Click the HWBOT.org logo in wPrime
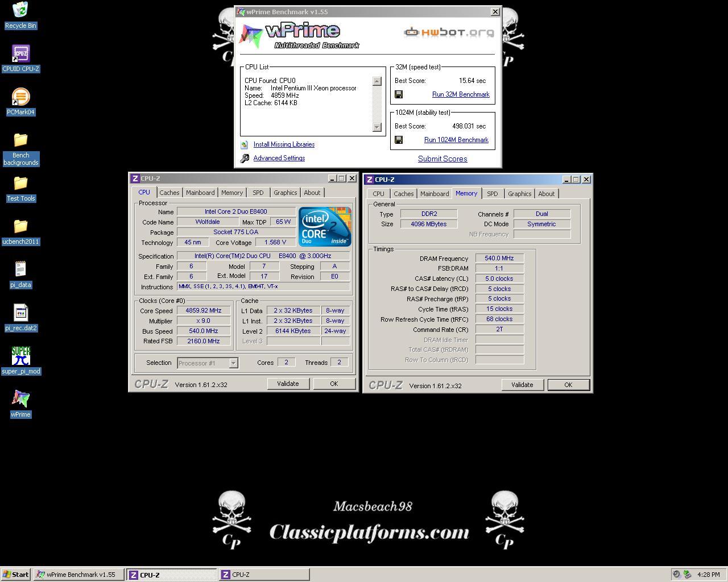This screenshot has height=582, width=728. (x=449, y=32)
